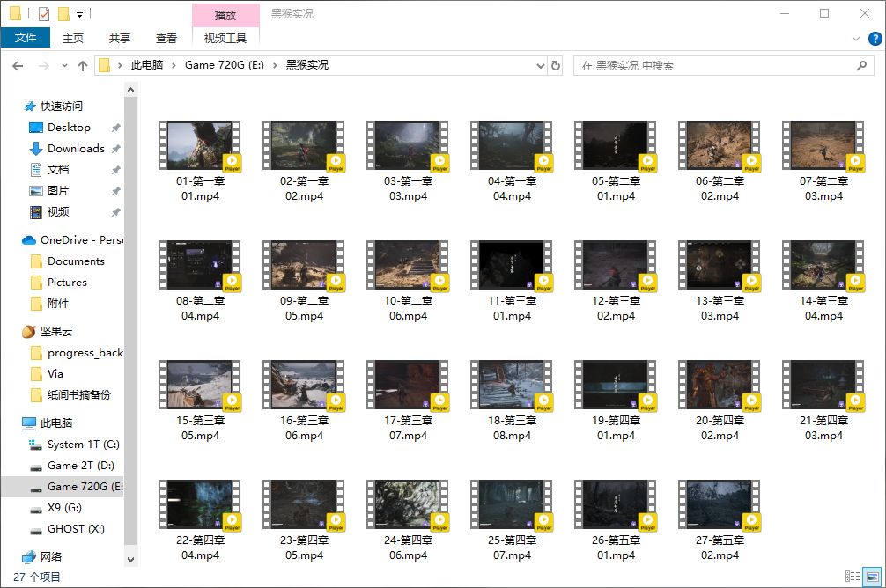Viewport: 886px width, 588px height.
Task: Click the properties checkmark quick access icon
Action: point(43,13)
